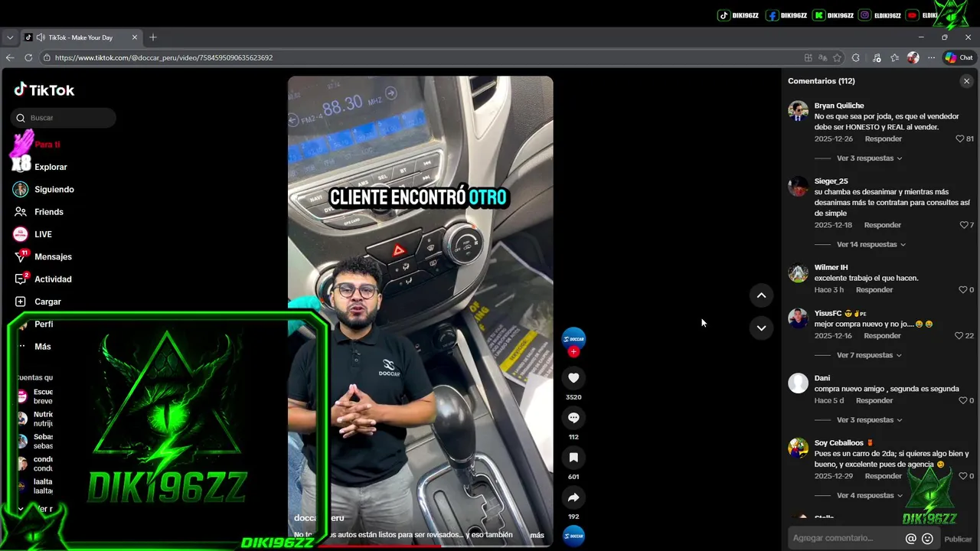Open comments via speech bubble icon

[x=573, y=418]
